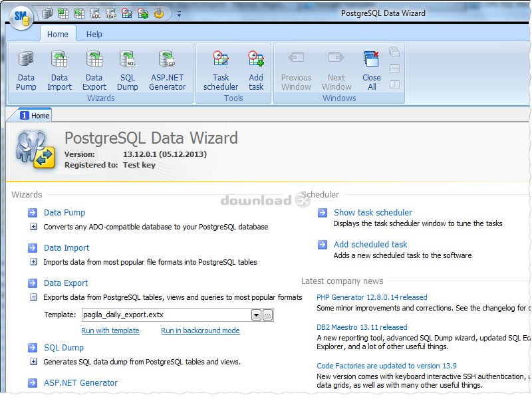Viewport: 532px width, 399px height.
Task: Click the Show task scheduler link
Action: (373, 213)
